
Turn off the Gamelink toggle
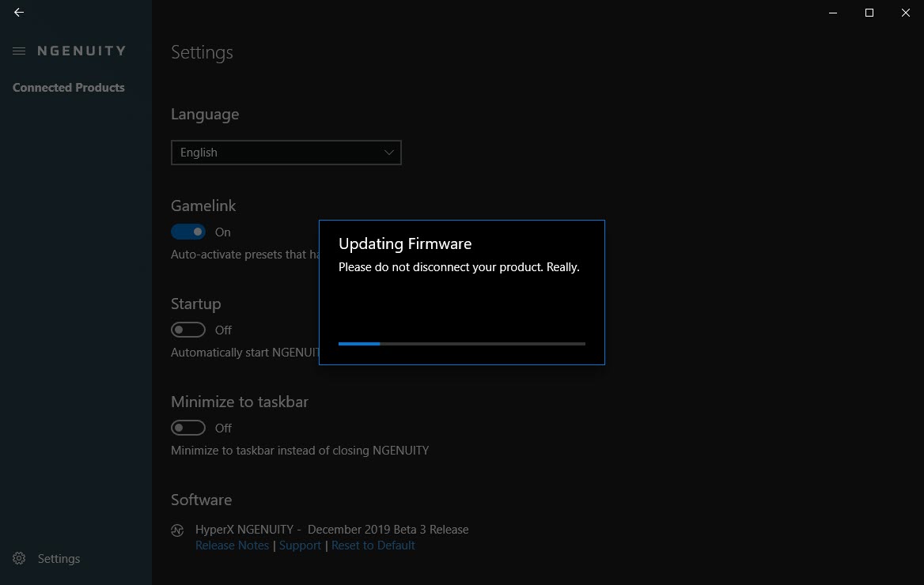click(188, 232)
